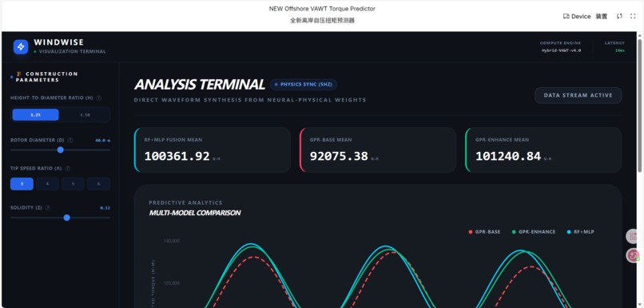Select tip speed ratio 6
The height and width of the screenshot is (308, 644).
pos(98,184)
